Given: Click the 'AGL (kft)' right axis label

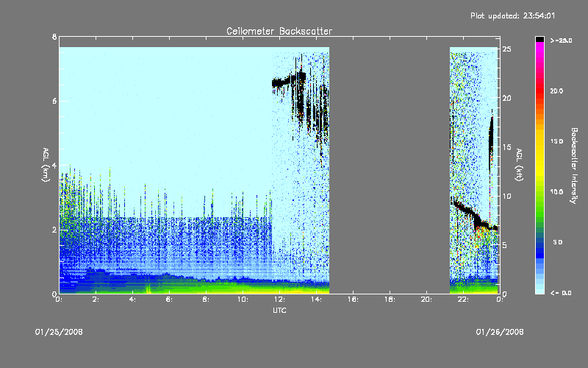Looking at the screenshot, I should (519, 164).
